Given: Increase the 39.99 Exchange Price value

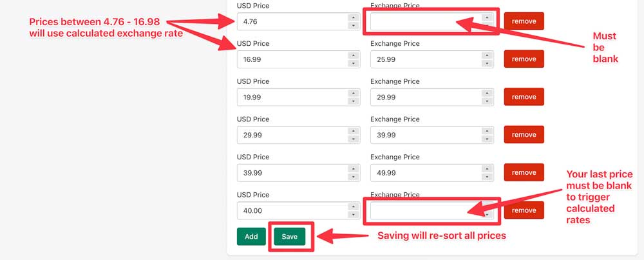Looking at the screenshot, I should [488, 131].
